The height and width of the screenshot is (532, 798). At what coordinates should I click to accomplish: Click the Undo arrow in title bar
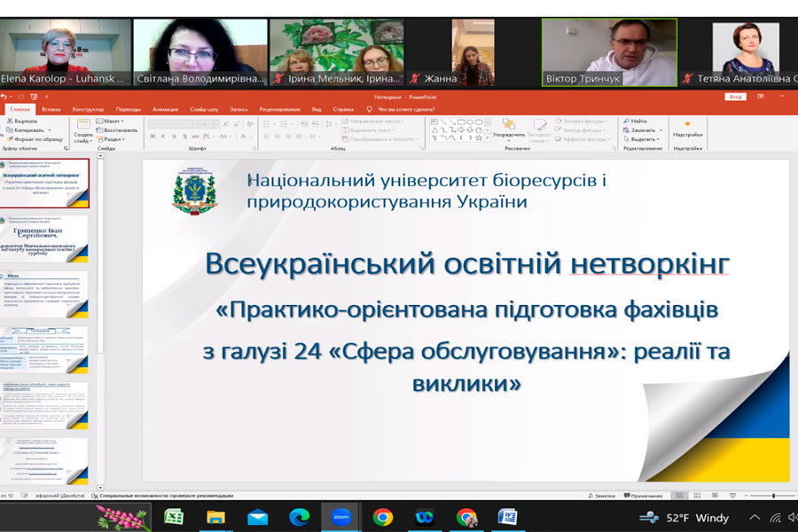6,98
